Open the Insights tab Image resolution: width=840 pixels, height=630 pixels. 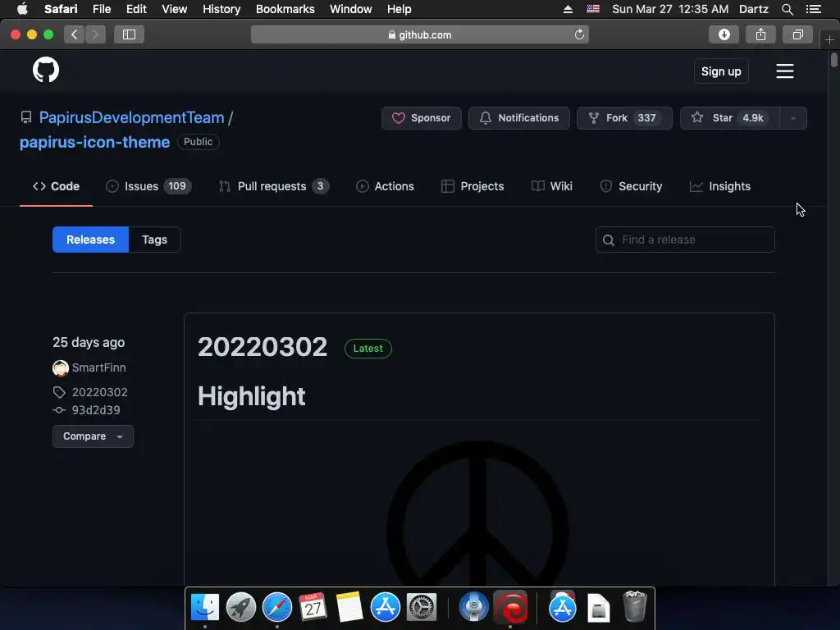click(720, 186)
